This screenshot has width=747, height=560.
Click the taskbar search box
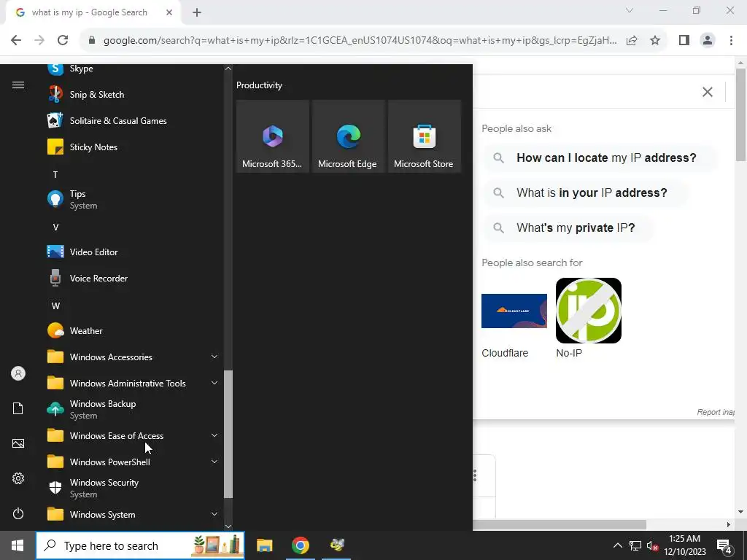pos(141,545)
